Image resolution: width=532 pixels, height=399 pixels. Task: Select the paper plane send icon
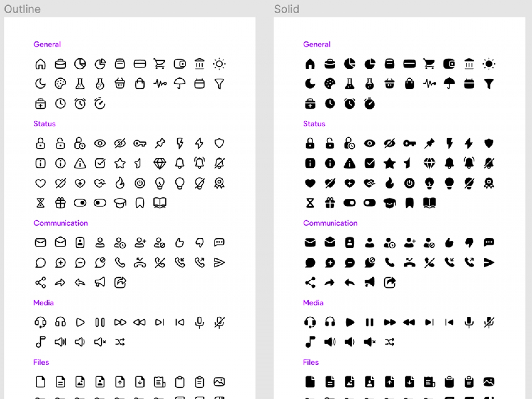[220, 263]
